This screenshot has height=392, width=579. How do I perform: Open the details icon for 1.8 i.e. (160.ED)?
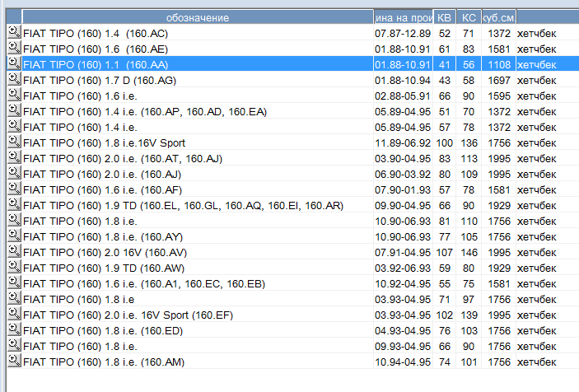click(13, 330)
